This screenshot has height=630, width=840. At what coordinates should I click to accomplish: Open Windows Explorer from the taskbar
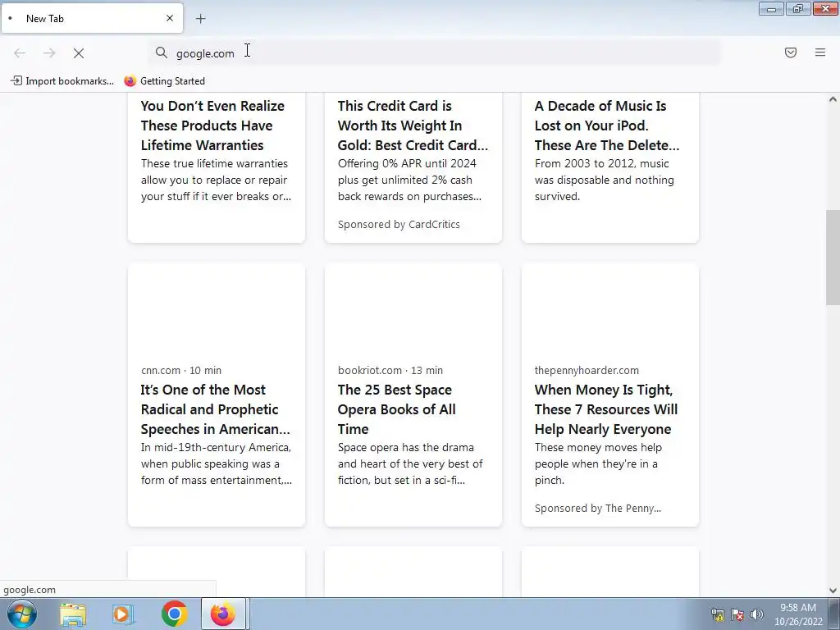73,614
